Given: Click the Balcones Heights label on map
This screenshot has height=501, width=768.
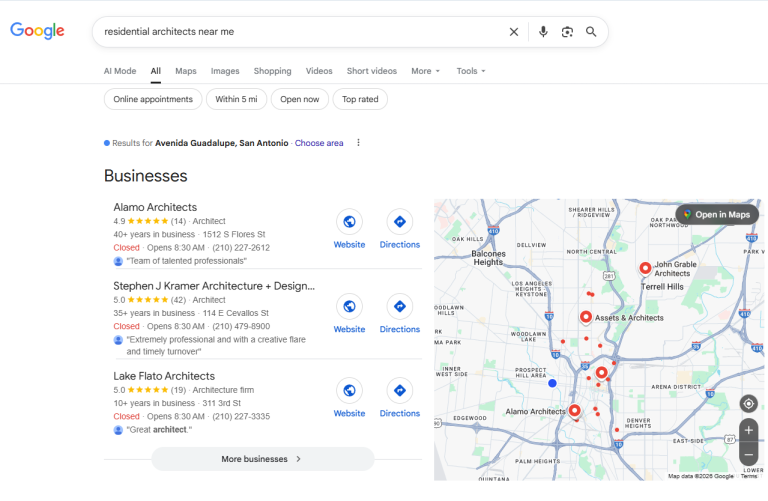Looking at the screenshot, I should 488,258.
